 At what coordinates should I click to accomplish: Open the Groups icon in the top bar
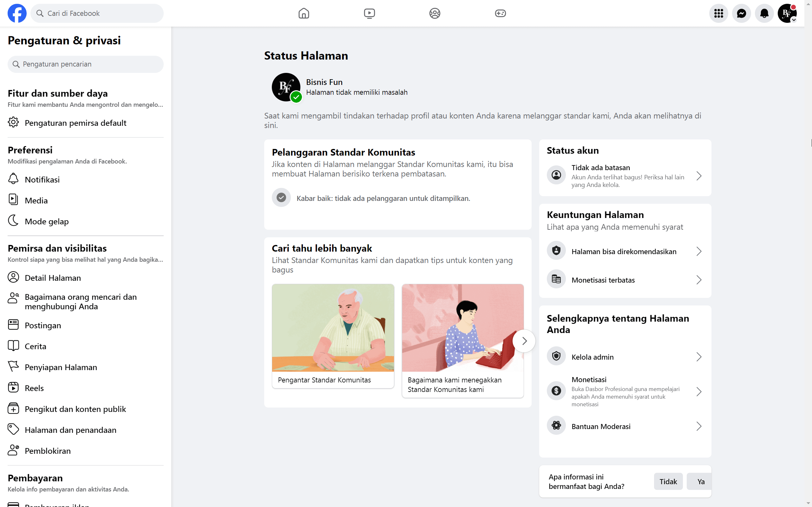[x=434, y=13]
